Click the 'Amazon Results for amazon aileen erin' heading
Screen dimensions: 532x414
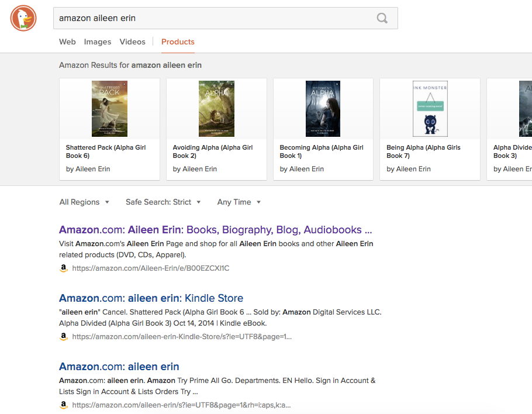click(x=130, y=65)
